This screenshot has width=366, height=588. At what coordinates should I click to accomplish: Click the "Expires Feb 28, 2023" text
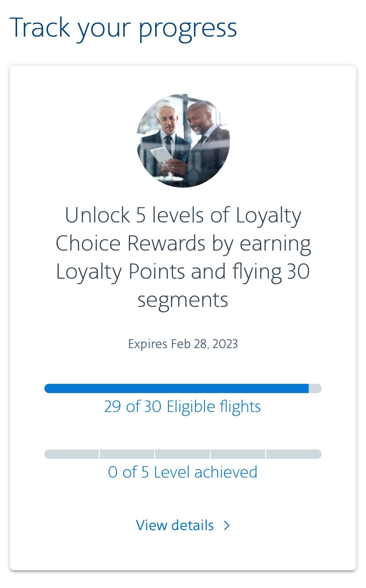point(183,344)
